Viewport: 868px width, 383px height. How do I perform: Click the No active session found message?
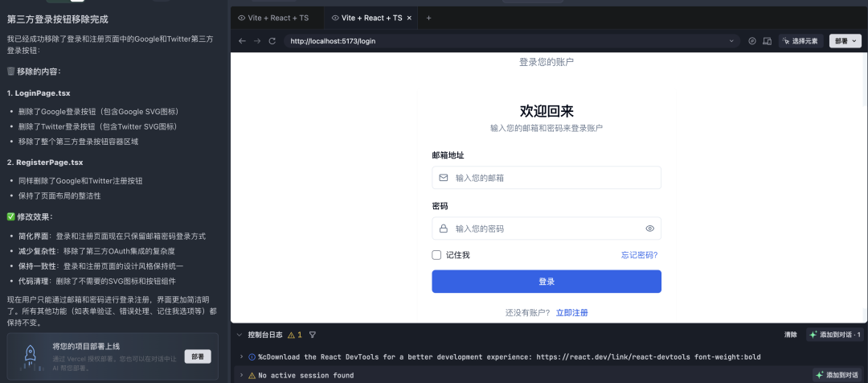306,375
